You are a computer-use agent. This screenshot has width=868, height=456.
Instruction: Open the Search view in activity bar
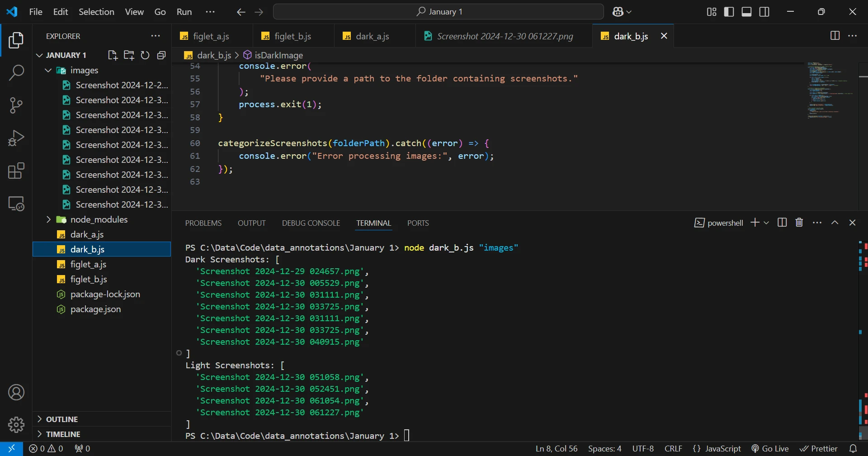[16, 72]
